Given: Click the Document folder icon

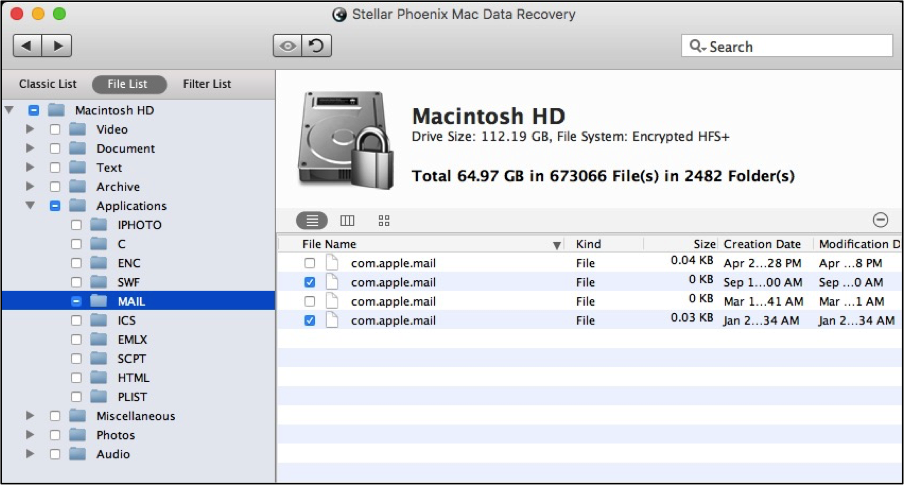Looking at the screenshot, I should tap(77, 148).
